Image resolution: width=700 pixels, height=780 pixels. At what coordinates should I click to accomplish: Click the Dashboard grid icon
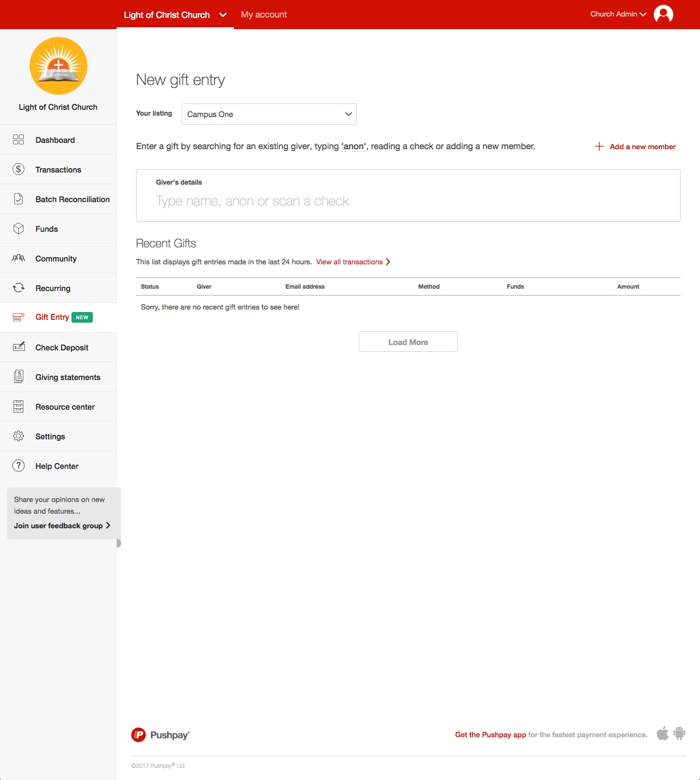[x=18, y=140]
